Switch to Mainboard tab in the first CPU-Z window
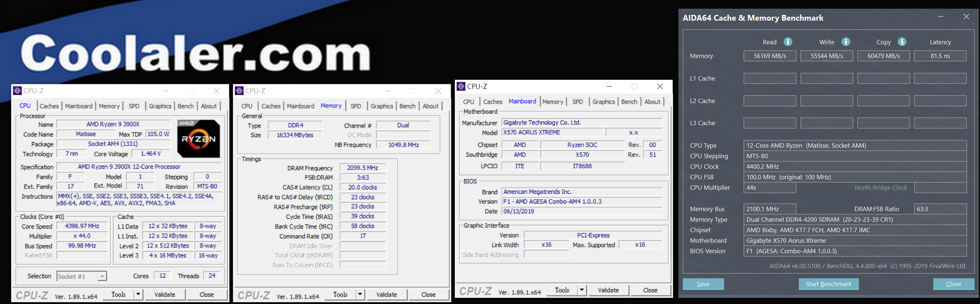 [79, 106]
